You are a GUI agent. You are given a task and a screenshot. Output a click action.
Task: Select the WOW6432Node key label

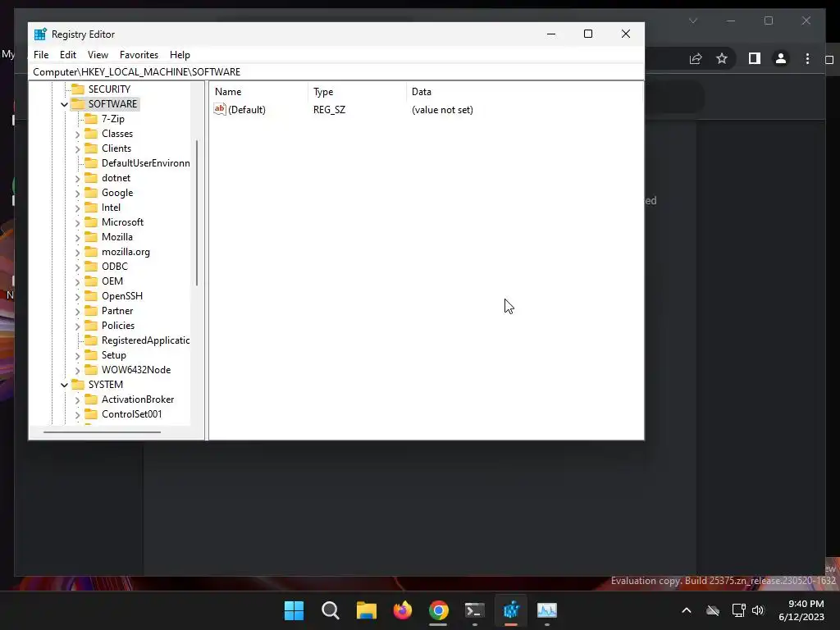[136, 370]
